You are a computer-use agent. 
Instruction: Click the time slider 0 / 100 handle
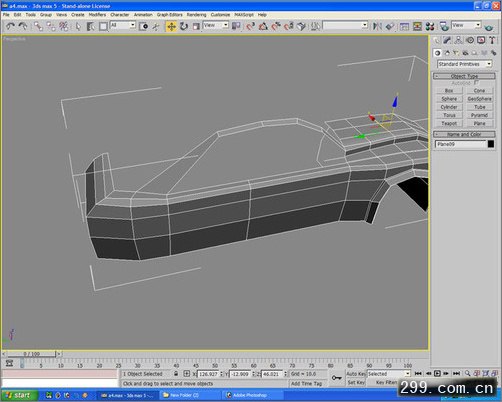(31, 354)
